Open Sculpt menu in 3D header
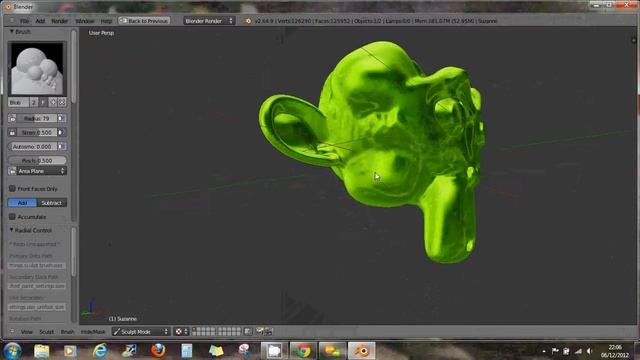The image size is (640, 360). pos(47,332)
